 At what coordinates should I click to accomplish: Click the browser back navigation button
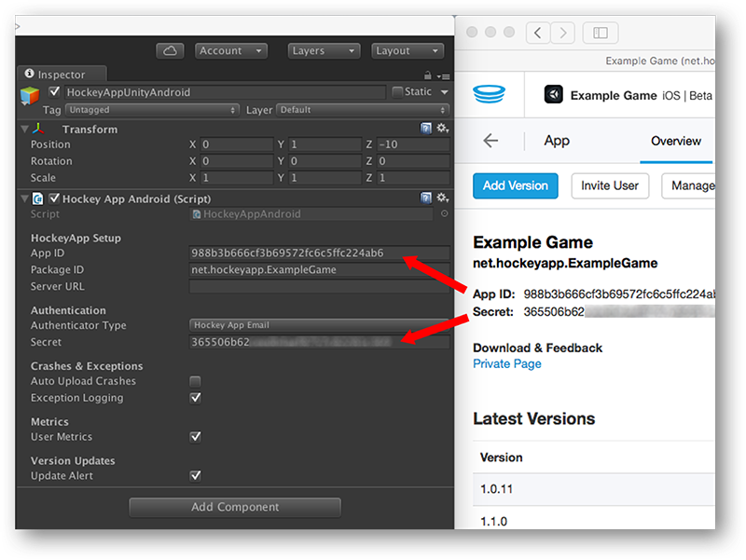pyautogui.click(x=538, y=33)
